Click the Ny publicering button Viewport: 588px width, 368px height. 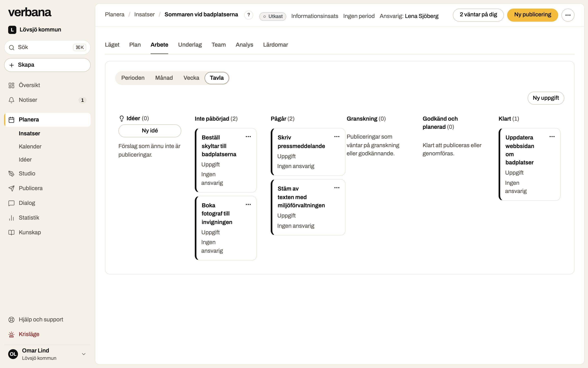tap(532, 15)
